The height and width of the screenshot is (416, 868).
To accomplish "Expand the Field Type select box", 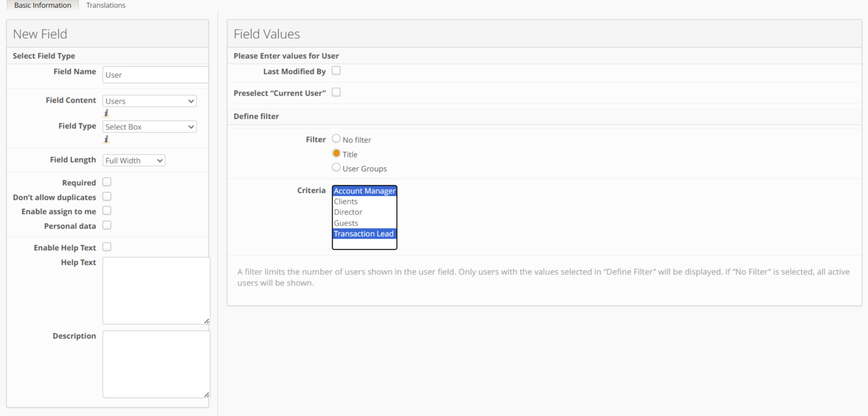I will click(x=149, y=127).
